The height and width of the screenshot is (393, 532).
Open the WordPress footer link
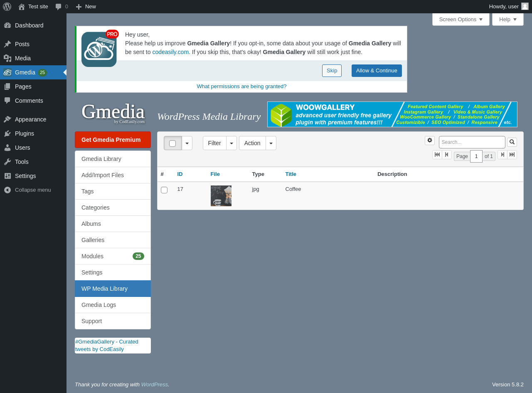(155, 385)
